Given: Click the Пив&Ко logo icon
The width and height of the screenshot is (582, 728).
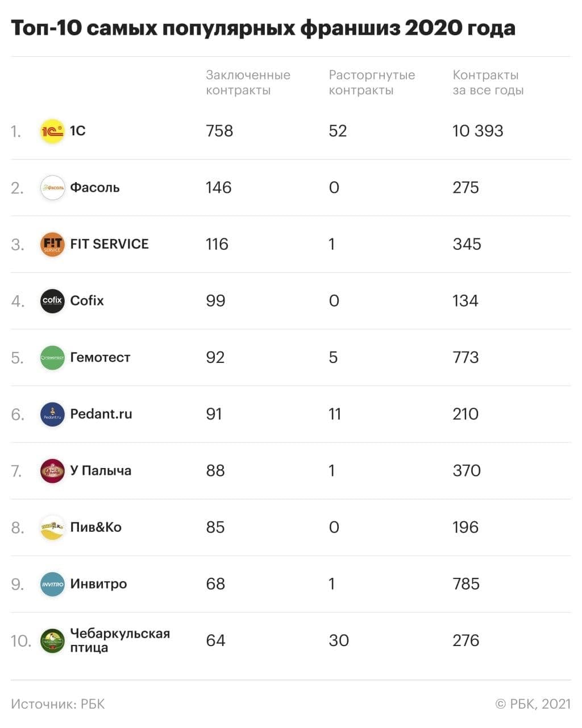Looking at the screenshot, I should click(x=52, y=528).
